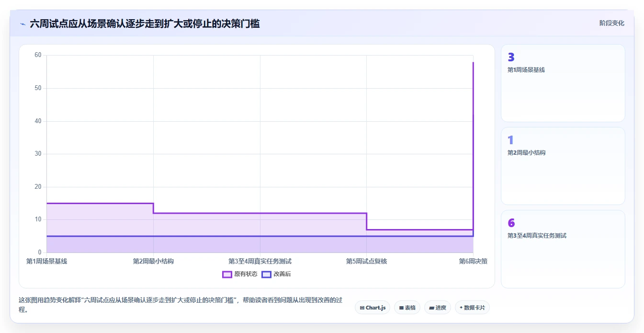Image resolution: width=644 pixels, height=333 pixels.
Task: Click the value 1 in second card
Action: click(510, 140)
